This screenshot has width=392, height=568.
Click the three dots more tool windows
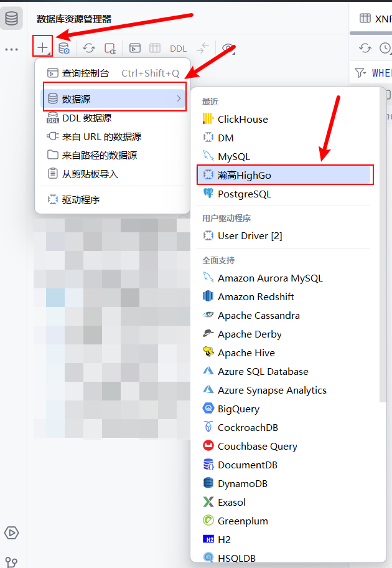click(12, 49)
